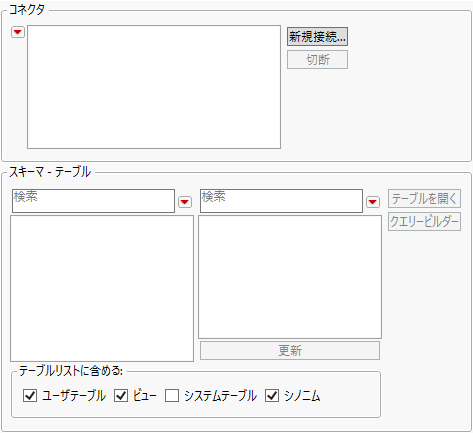Focus the schema 検索 search field on the left
Image resolution: width=473 pixels, height=433 pixels.
[93, 201]
